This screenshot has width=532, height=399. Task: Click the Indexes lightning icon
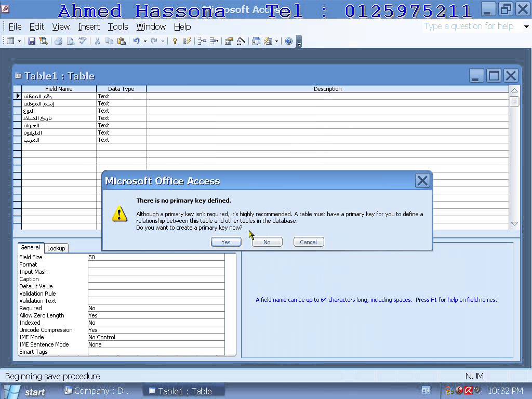point(187,41)
